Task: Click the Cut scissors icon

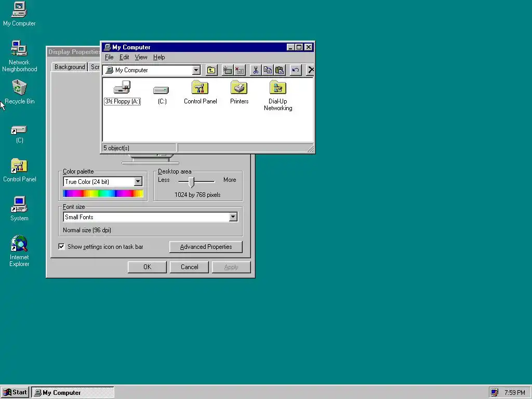Action: (256, 70)
